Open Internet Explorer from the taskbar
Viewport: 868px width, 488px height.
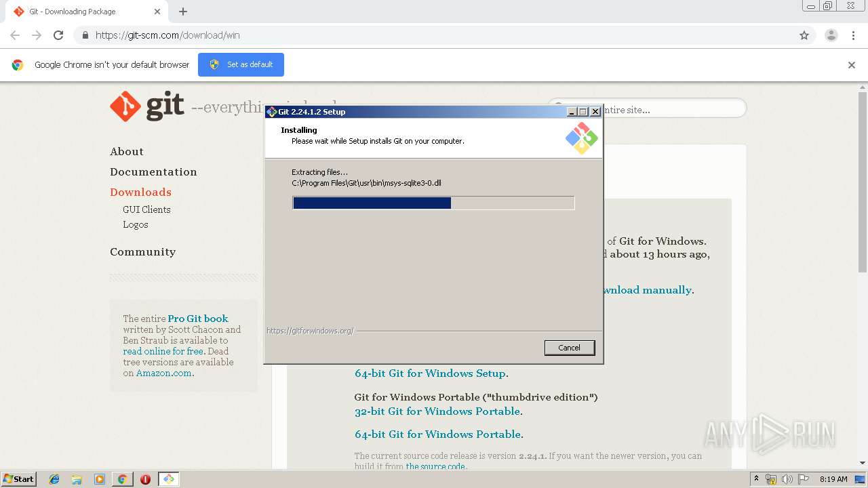coord(54,479)
